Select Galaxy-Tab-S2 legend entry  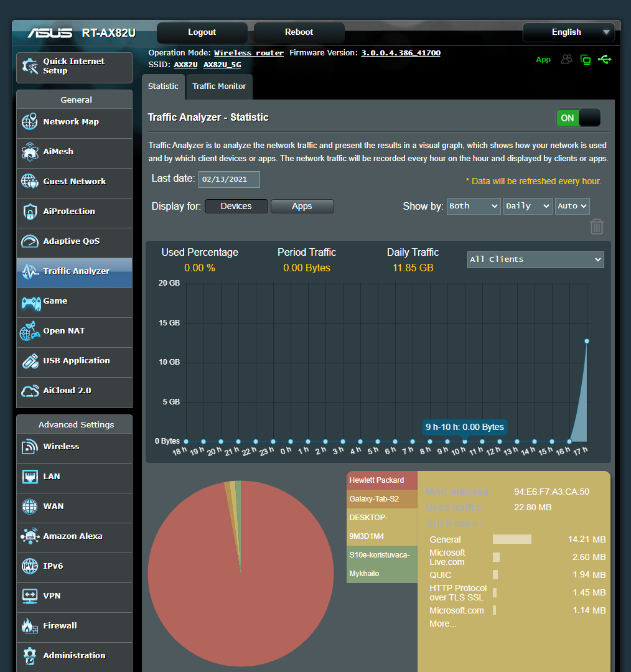click(382, 499)
